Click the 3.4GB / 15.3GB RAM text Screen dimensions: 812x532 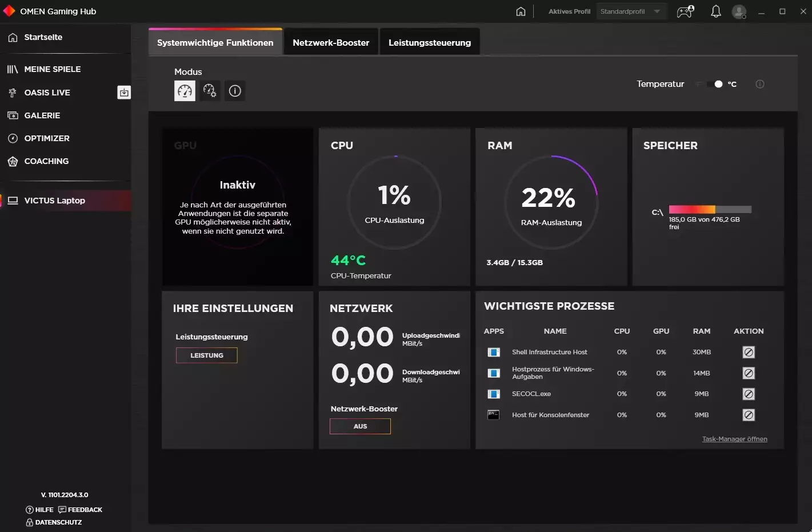(514, 262)
